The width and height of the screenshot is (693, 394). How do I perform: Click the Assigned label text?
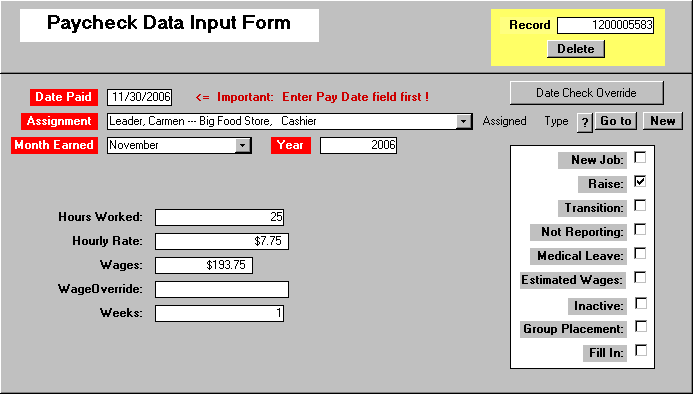pos(504,121)
